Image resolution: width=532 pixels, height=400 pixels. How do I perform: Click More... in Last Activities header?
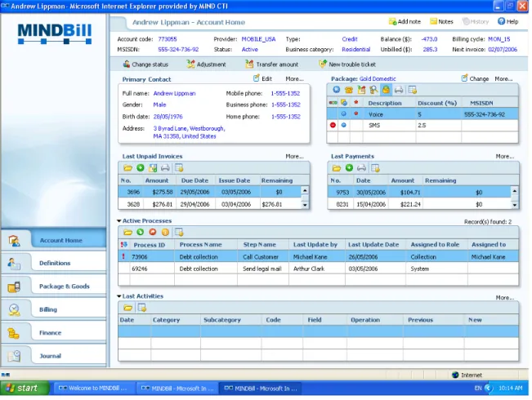pyautogui.click(x=504, y=298)
